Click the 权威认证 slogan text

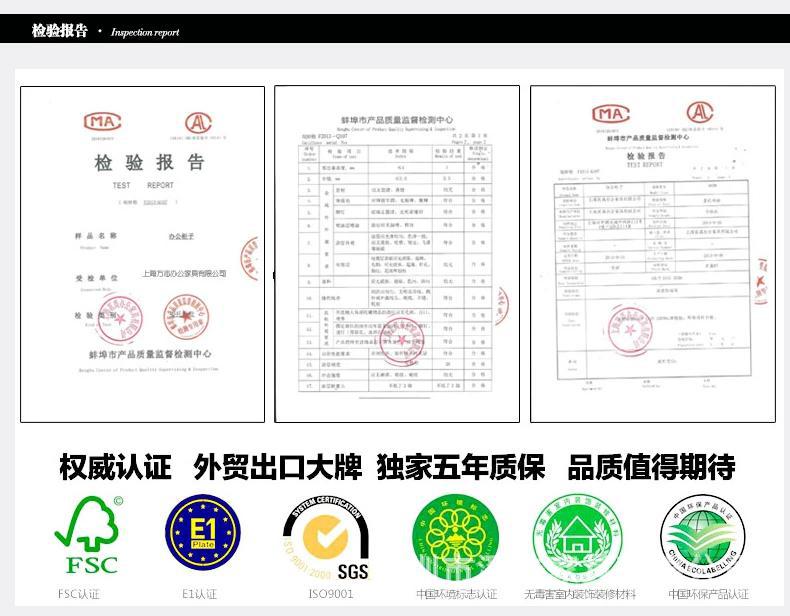(x=115, y=467)
